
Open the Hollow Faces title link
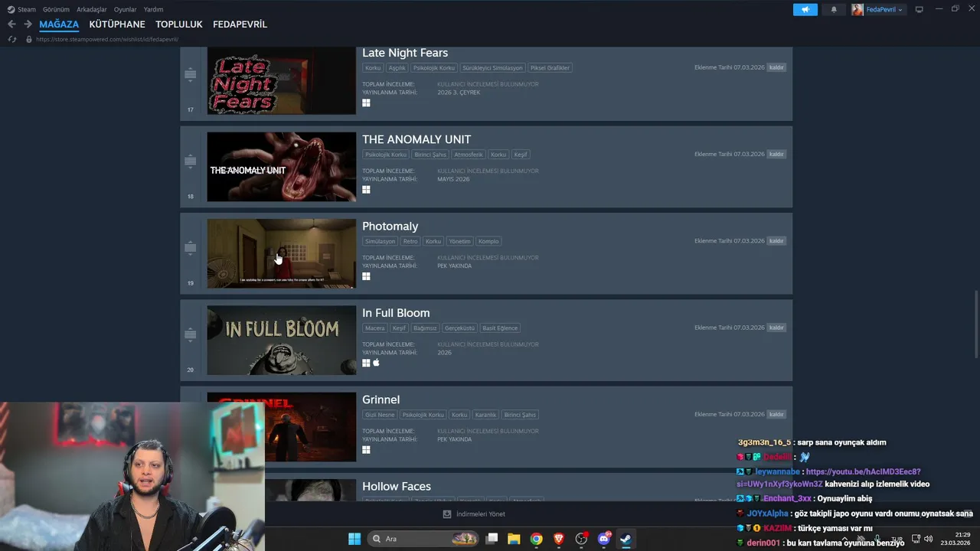click(397, 487)
